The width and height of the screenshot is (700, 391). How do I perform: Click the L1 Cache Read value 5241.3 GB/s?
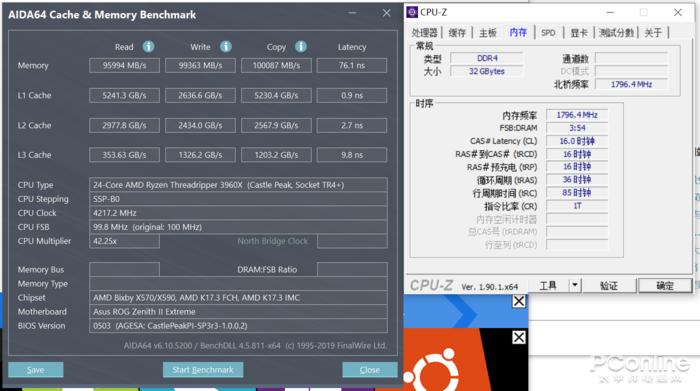point(125,95)
